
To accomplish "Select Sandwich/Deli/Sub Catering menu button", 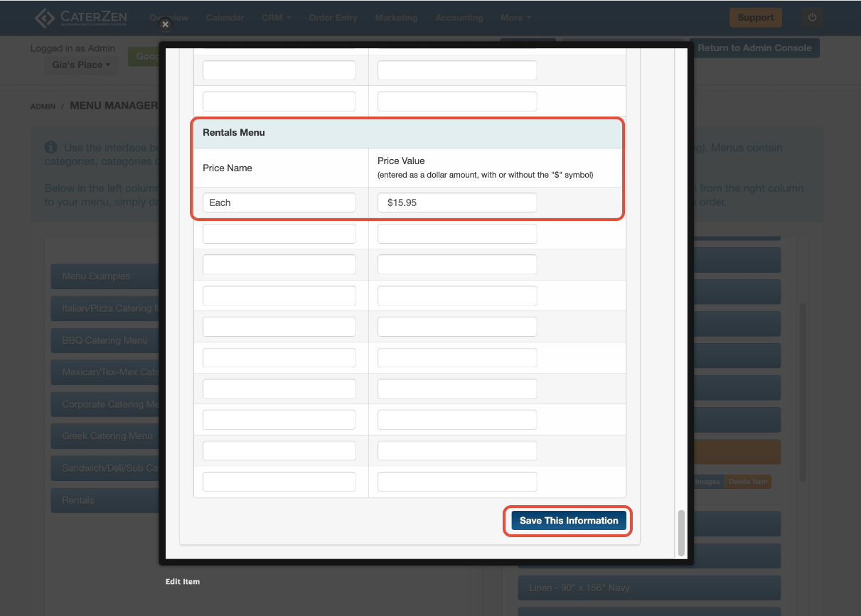I will [105, 468].
